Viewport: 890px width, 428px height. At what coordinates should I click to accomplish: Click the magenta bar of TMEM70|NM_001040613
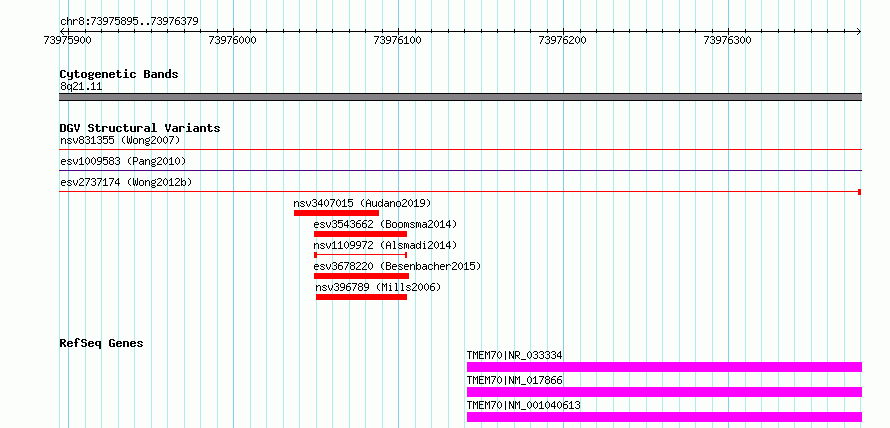pyautogui.click(x=664, y=417)
